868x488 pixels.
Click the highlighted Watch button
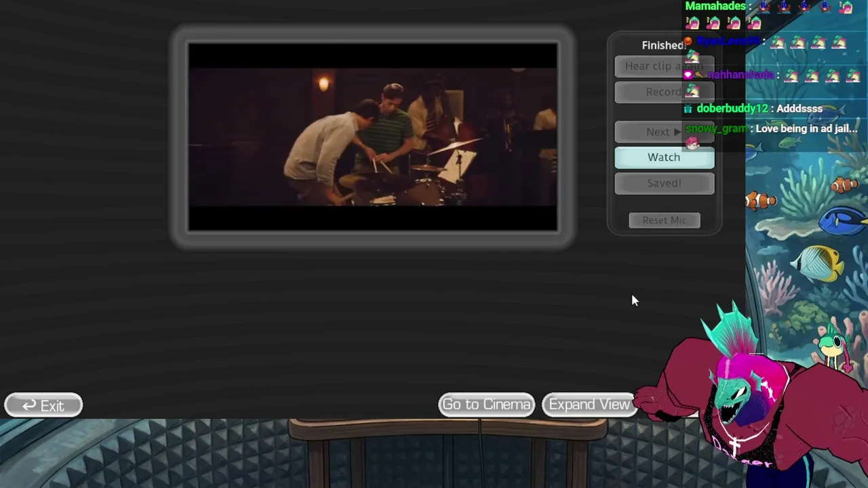pyautogui.click(x=664, y=157)
